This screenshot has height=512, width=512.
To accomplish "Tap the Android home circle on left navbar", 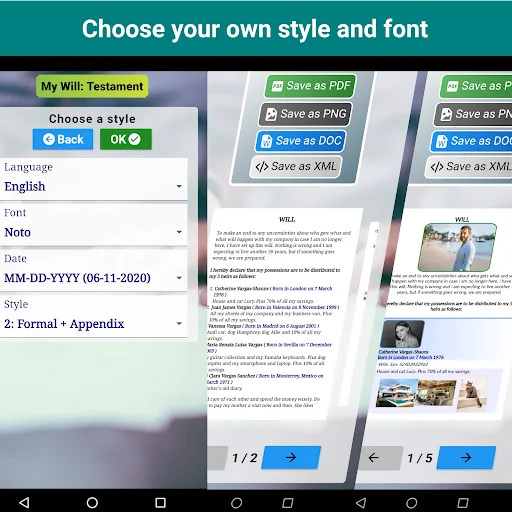I will 92,502.
